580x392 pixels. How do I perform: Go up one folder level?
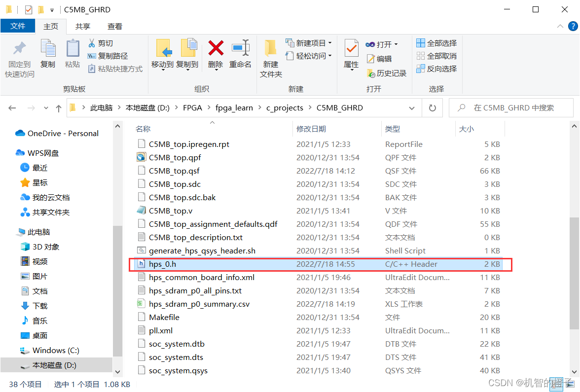58,108
